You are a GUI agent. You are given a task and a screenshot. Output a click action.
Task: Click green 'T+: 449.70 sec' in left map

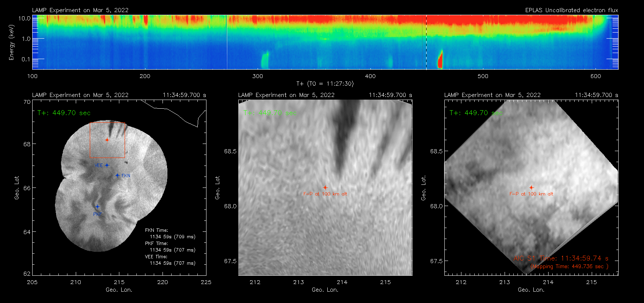64,113
